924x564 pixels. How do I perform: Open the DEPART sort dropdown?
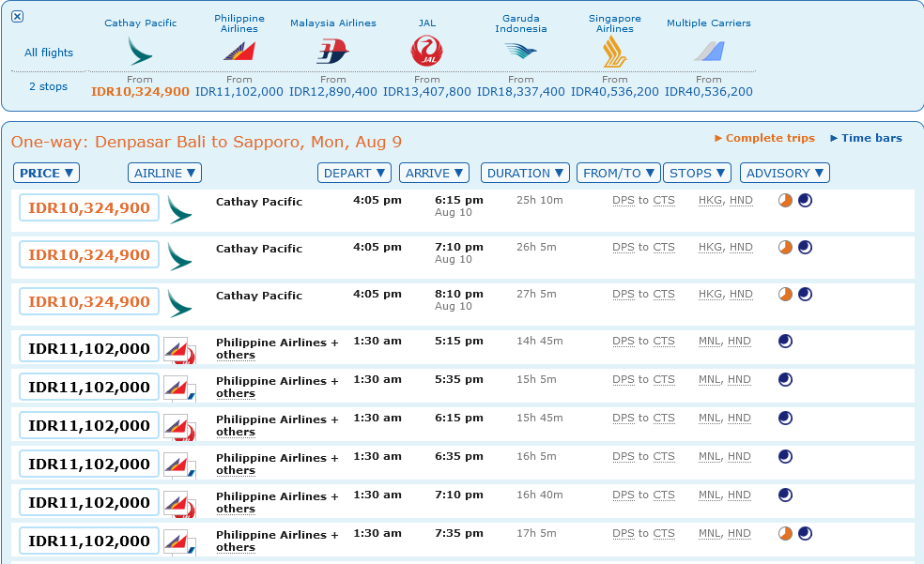click(x=354, y=173)
